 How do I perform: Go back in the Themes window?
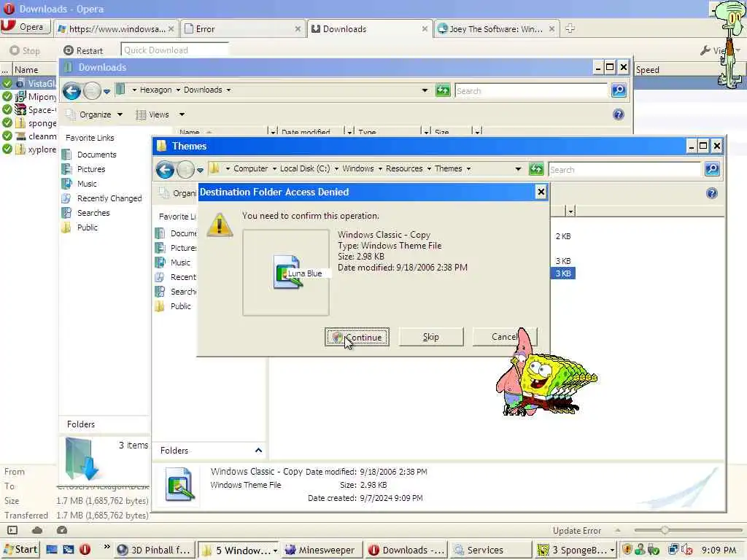[166, 169]
